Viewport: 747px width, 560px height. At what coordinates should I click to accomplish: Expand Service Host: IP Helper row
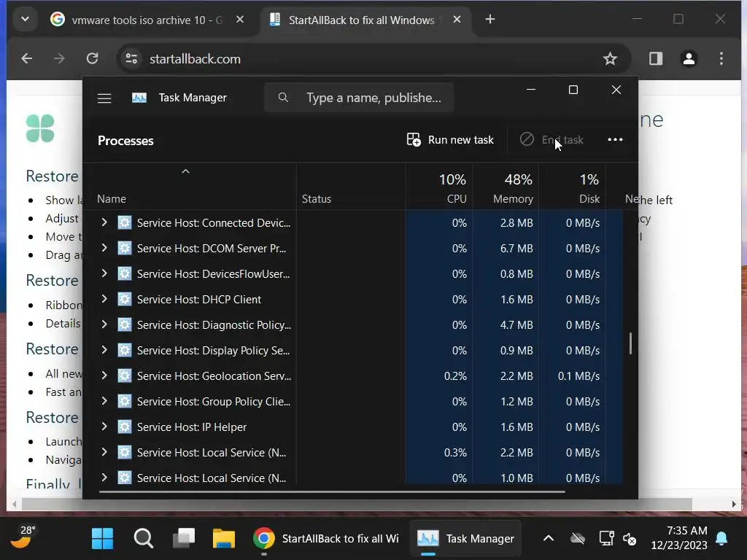(x=104, y=427)
